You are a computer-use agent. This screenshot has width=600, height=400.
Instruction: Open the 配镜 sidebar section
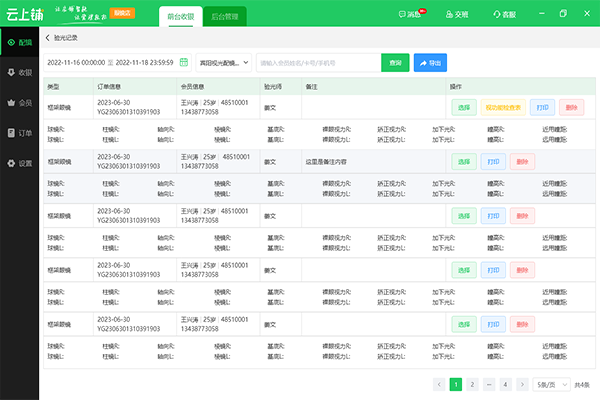19,43
